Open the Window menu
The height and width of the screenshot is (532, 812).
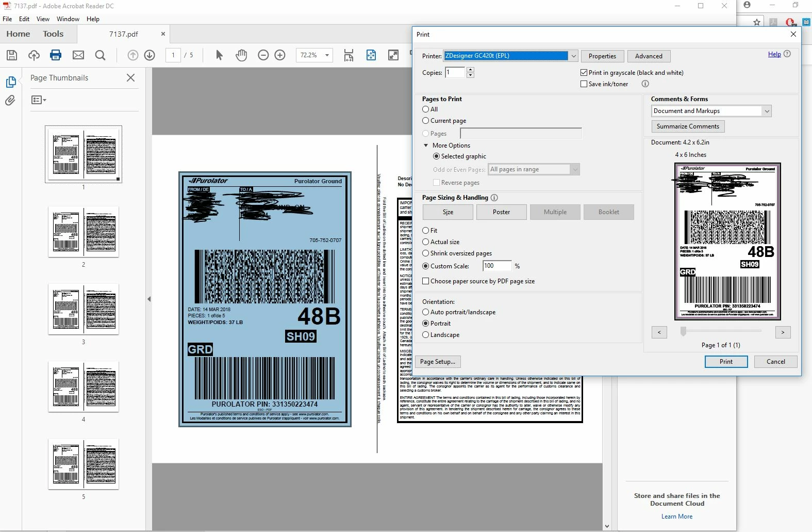point(68,19)
